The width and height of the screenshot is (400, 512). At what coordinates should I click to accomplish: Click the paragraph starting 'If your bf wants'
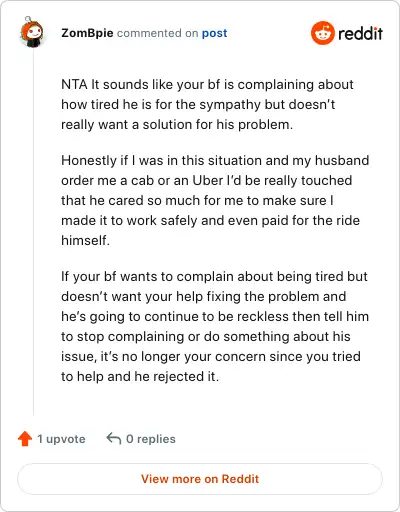[215, 326]
